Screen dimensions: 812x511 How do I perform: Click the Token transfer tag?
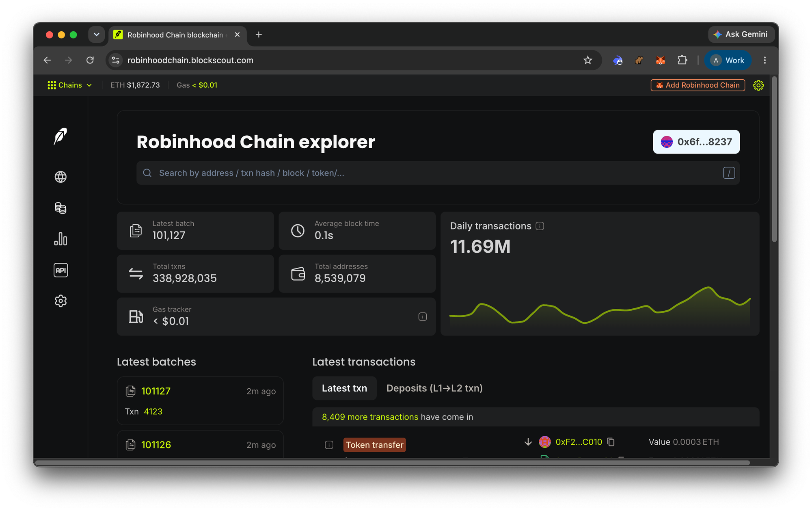[374, 445]
